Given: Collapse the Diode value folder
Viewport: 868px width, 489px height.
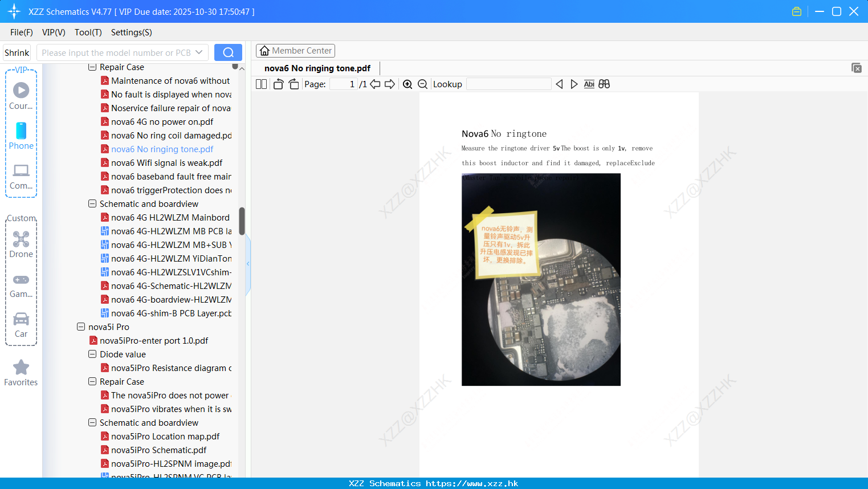Looking at the screenshot, I should pos(92,354).
